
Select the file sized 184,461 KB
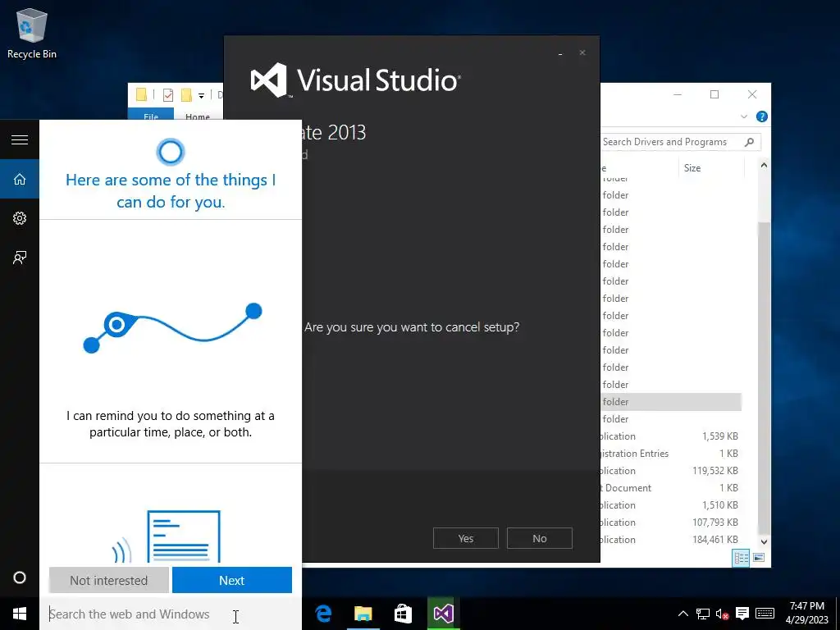pyautogui.click(x=671, y=540)
